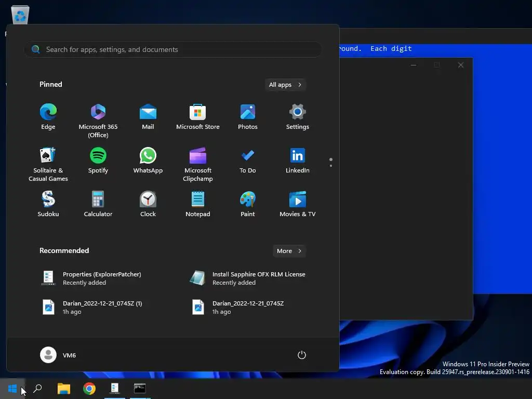The image size is (532, 399).
Task: Switch to ExplorerPatcher Properties taskbar window
Action: coord(115,389)
